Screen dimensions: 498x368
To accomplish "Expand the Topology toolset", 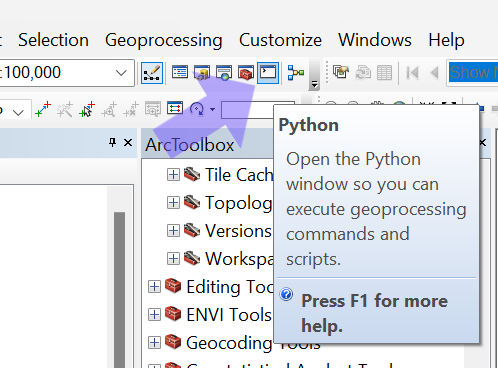I will point(173,202).
